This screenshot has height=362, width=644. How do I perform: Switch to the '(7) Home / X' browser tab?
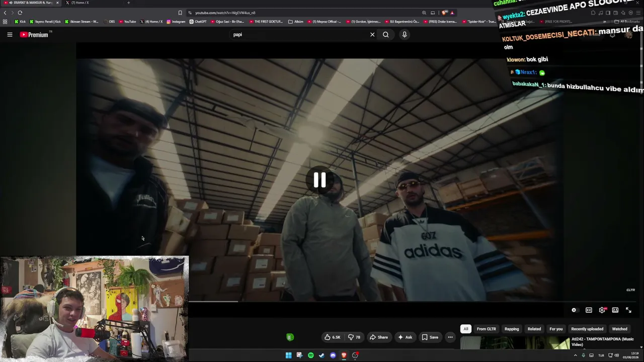click(x=80, y=3)
